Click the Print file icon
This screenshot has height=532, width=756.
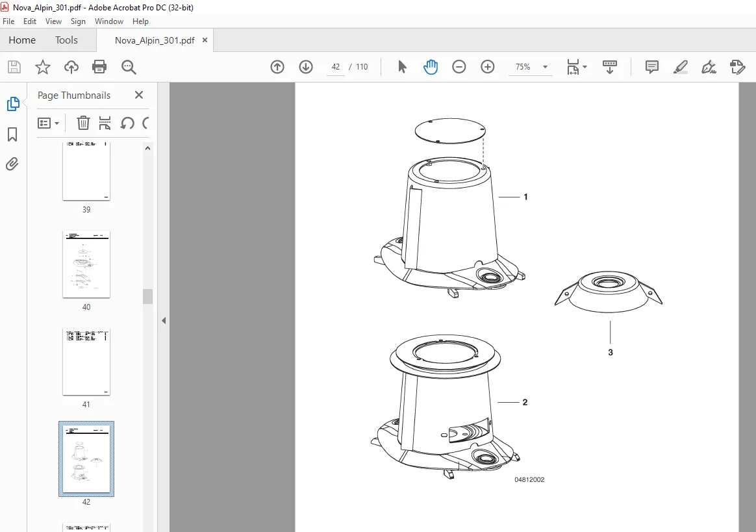coord(99,67)
